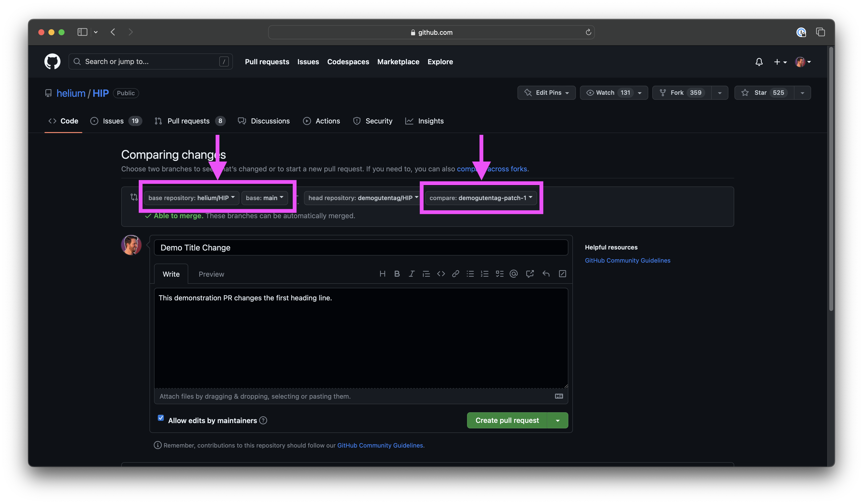863x504 pixels.
Task: Switch to the Preview tab
Action: tap(211, 274)
